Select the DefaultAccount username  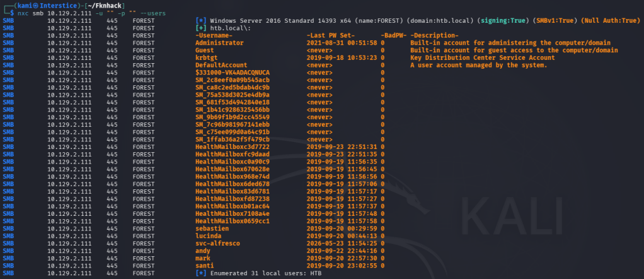pos(221,65)
